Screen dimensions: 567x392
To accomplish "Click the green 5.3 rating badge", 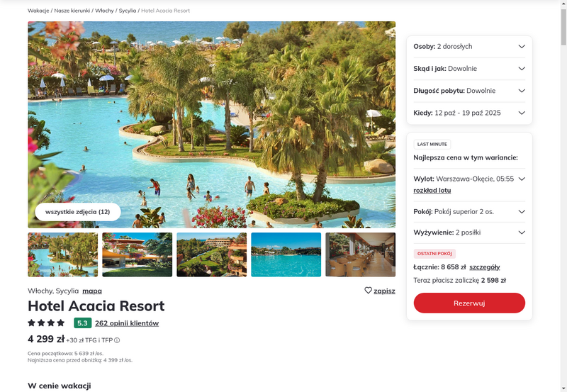I will click(82, 323).
